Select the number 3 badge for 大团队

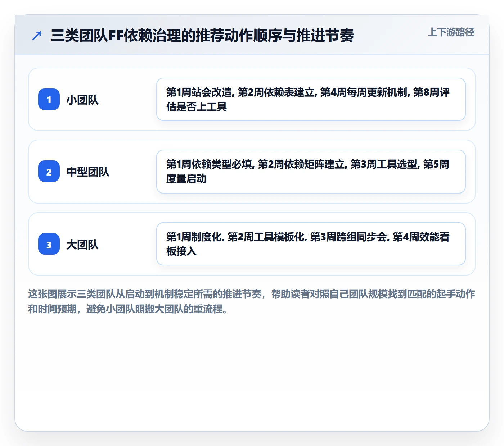click(x=49, y=244)
